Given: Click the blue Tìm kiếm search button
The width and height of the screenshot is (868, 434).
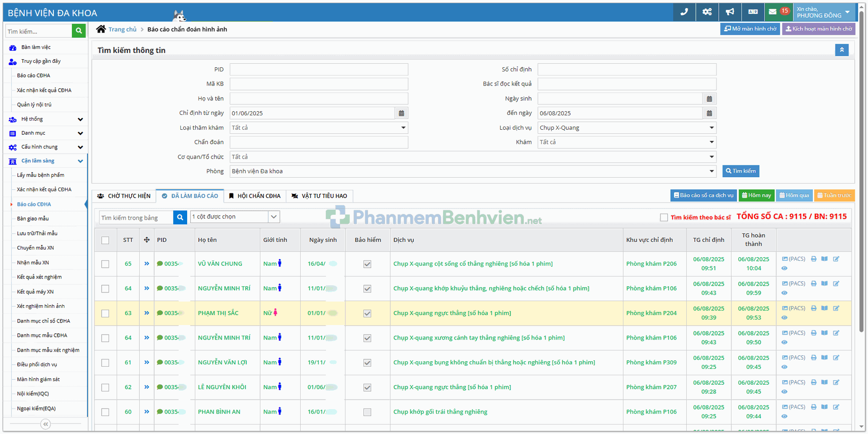Looking at the screenshot, I should pyautogui.click(x=741, y=171).
